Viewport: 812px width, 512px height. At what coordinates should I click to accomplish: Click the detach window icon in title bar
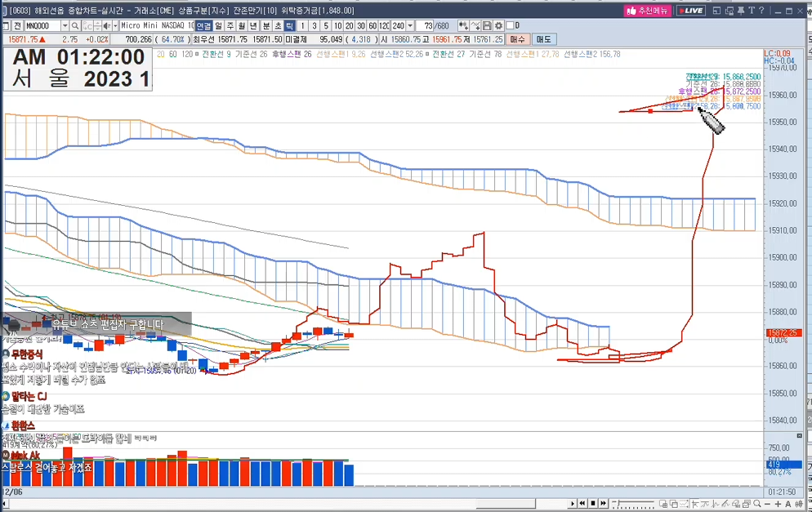716,11
